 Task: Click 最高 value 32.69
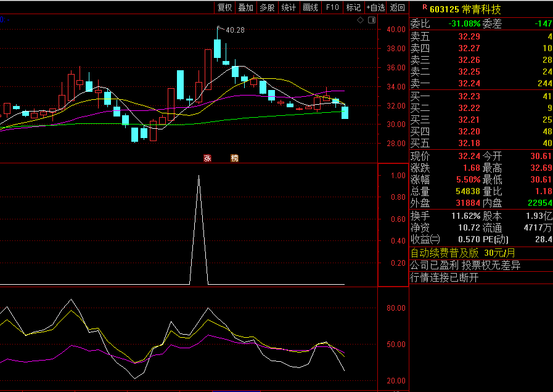(x=541, y=168)
